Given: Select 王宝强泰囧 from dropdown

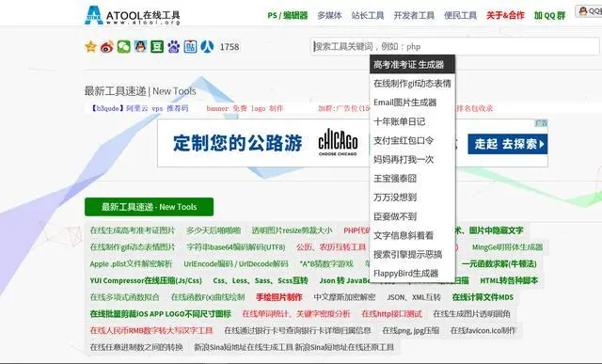Looking at the screenshot, I should [412, 179].
